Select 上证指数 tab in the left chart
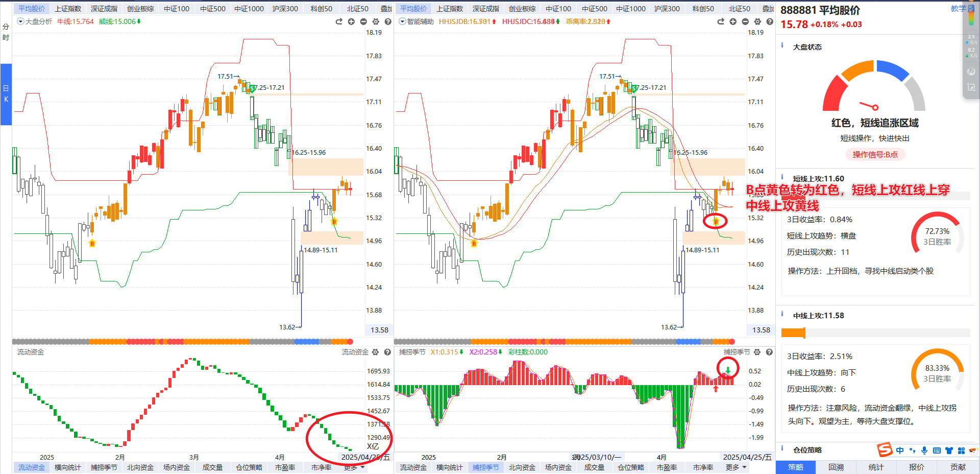Screen dimensions: 980x474 tap(68, 9)
